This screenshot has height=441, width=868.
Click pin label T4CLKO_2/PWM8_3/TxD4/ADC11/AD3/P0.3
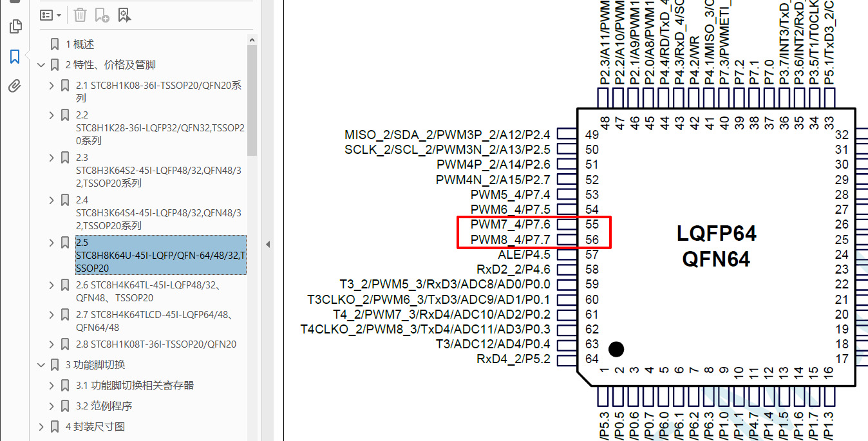click(x=426, y=329)
